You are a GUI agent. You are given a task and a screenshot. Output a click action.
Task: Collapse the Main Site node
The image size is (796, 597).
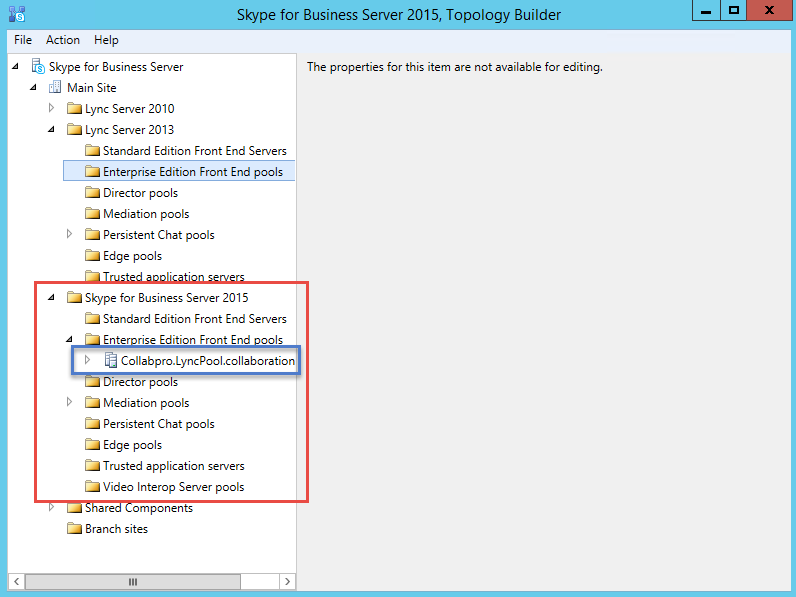[34, 87]
